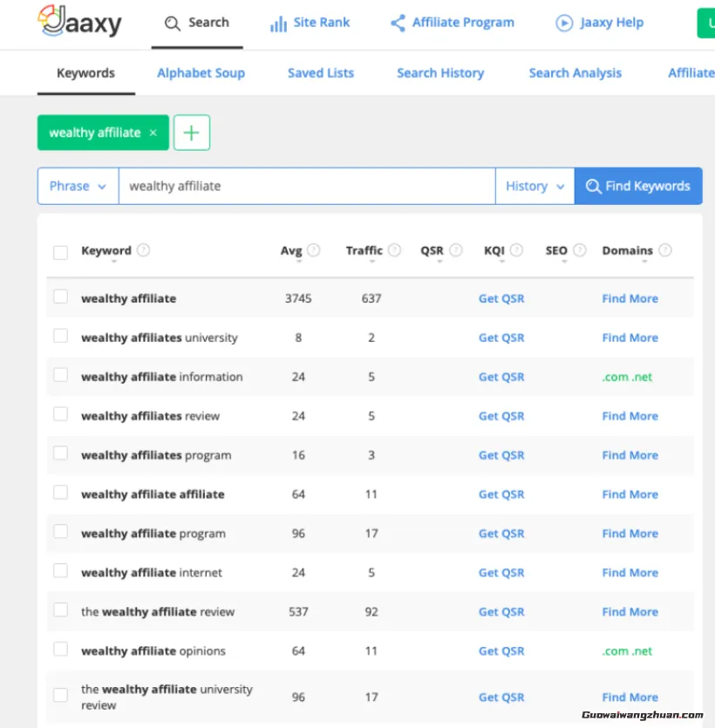Get QSR for 'wealthy affiliates university'
This screenshot has height=728, width=715.
(501, 337)
